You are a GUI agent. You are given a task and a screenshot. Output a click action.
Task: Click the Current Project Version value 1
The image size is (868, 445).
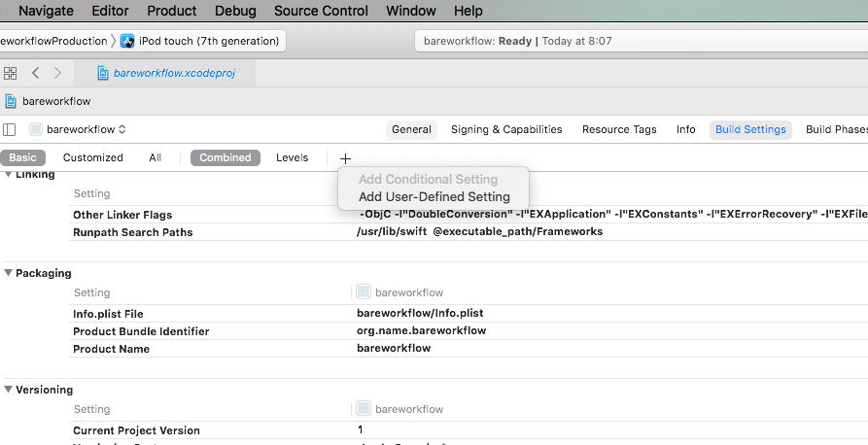click(x=361, y=429)
